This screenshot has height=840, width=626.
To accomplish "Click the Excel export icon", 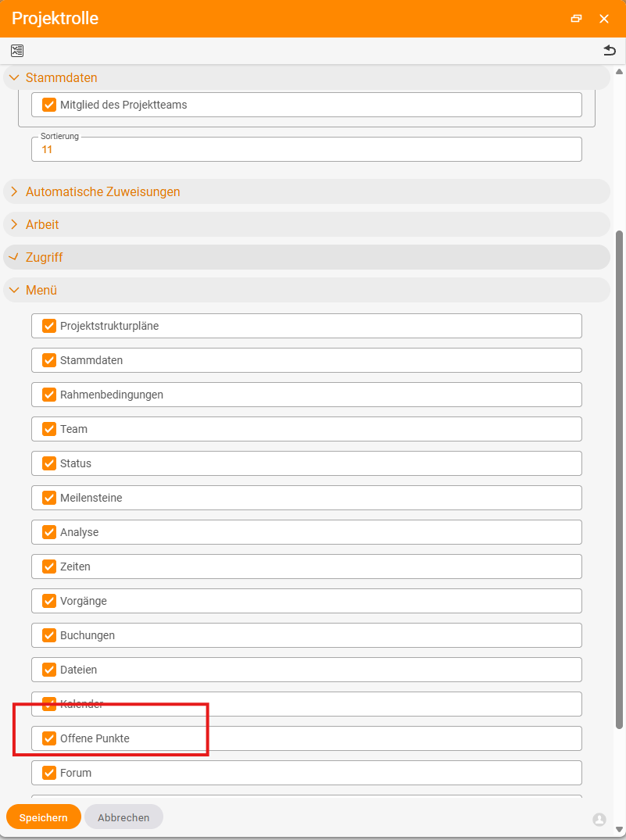I will (x=17, y=51).
